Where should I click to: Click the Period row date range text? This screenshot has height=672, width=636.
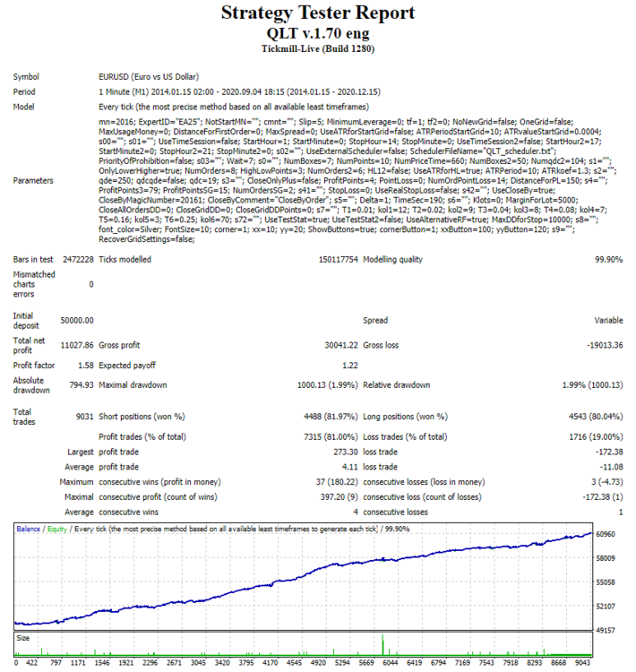(239, 91)
